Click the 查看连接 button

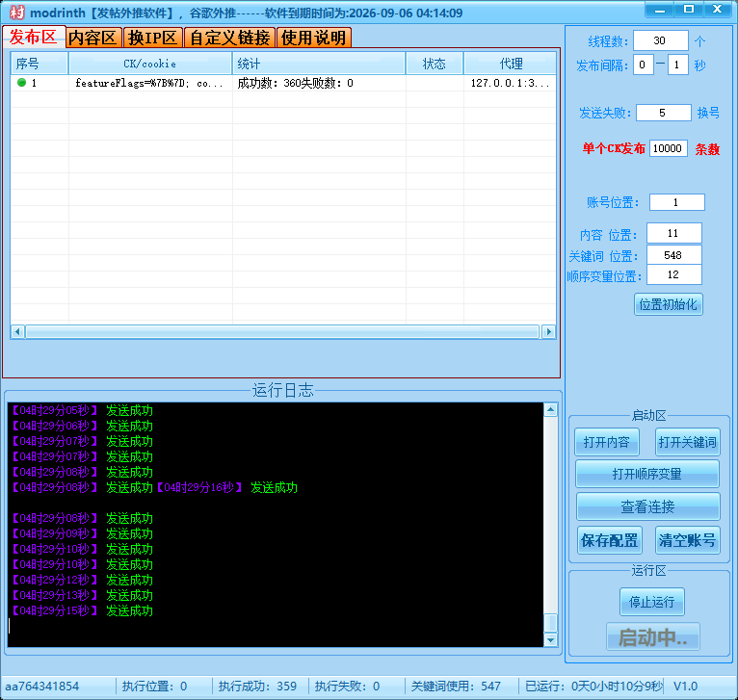pyautogui.click(x=647, y=506)
